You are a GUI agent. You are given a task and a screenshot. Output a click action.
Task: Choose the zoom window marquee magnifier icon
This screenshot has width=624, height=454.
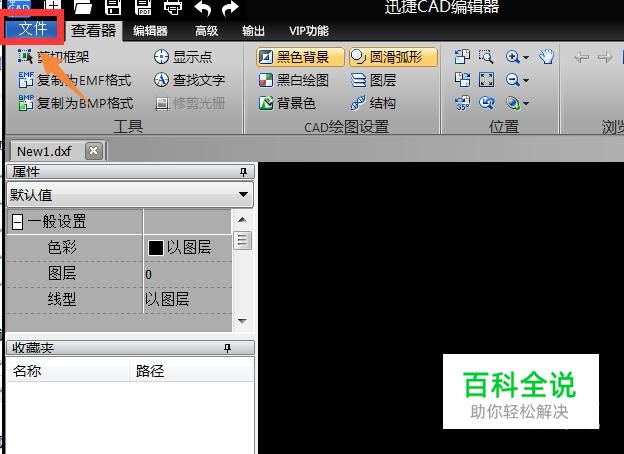[486, 57]
